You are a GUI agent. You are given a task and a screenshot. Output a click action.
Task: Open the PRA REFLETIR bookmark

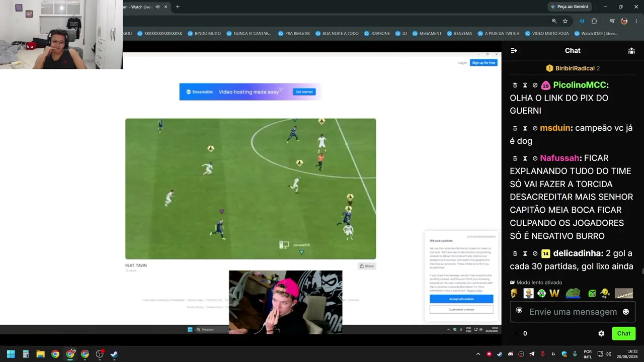pyautogui.click(x=294, y=34)
